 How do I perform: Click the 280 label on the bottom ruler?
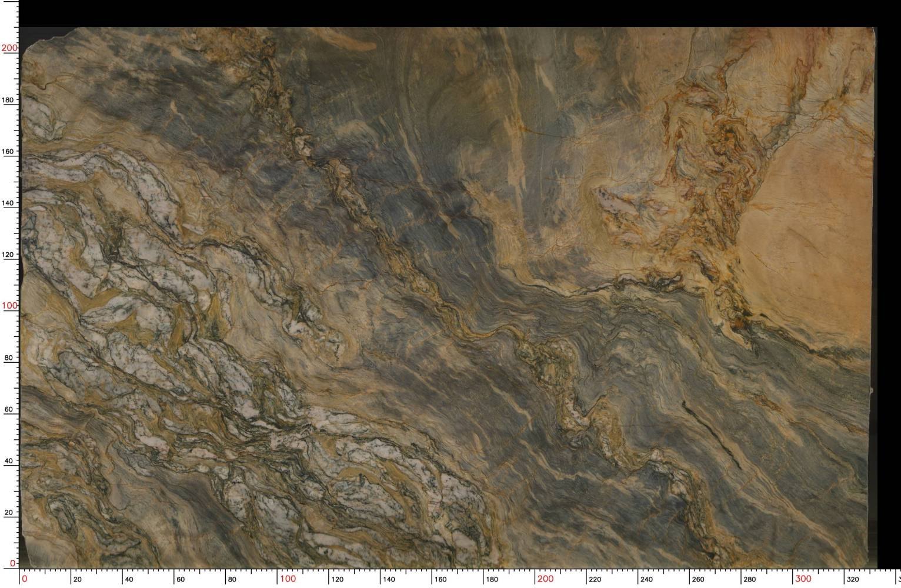751,579
